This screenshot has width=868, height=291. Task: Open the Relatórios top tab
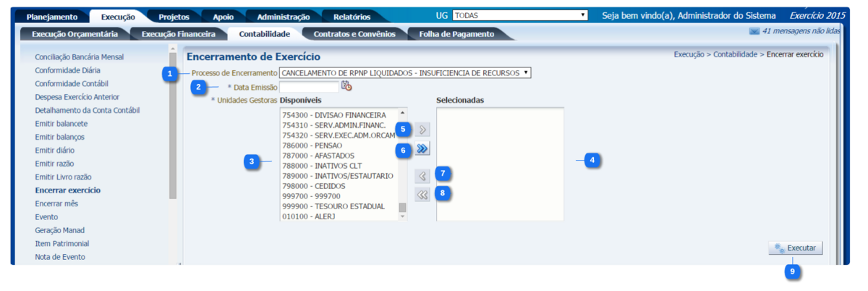(x=352, y=17)
